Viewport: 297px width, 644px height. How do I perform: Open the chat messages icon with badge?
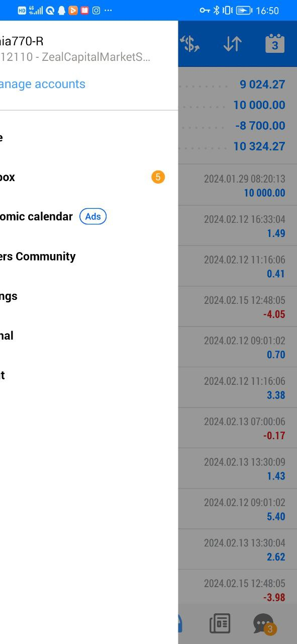click(x=264, y=624)
